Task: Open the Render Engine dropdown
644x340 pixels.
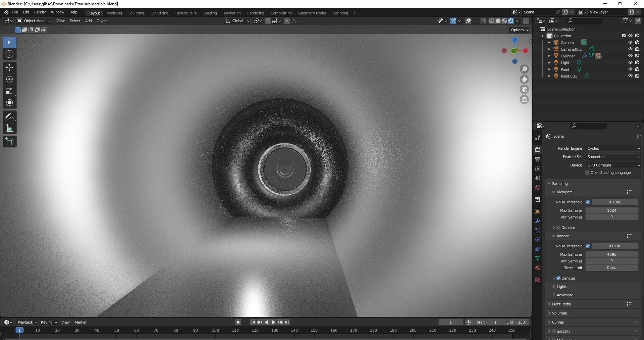Action: coord(613,148)
